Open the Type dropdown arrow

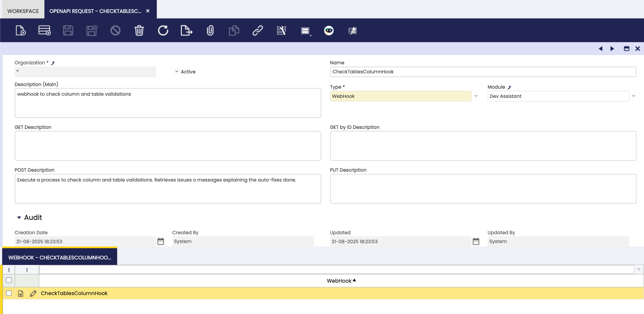pyautogui.click(x=476, y=96)
